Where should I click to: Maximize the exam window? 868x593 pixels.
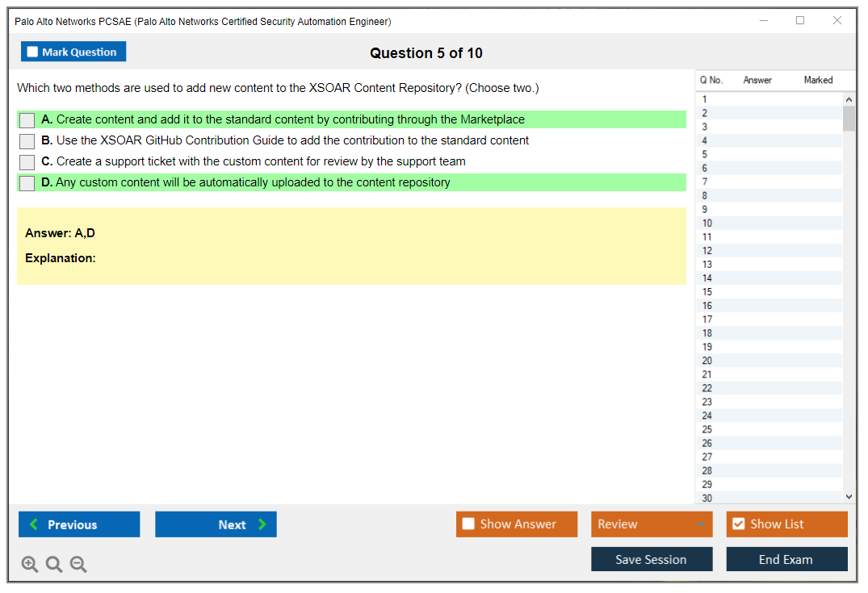(x=800, y=21)
